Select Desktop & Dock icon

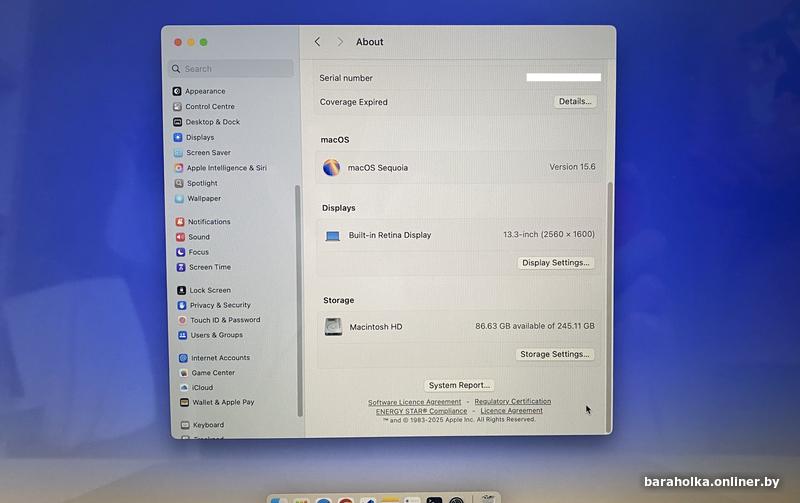point(178,122)
